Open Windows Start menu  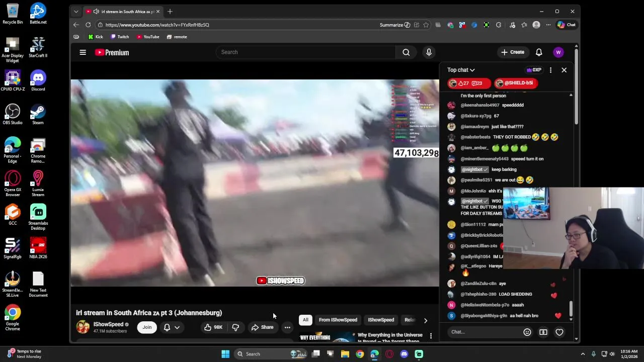coord(225,354)
